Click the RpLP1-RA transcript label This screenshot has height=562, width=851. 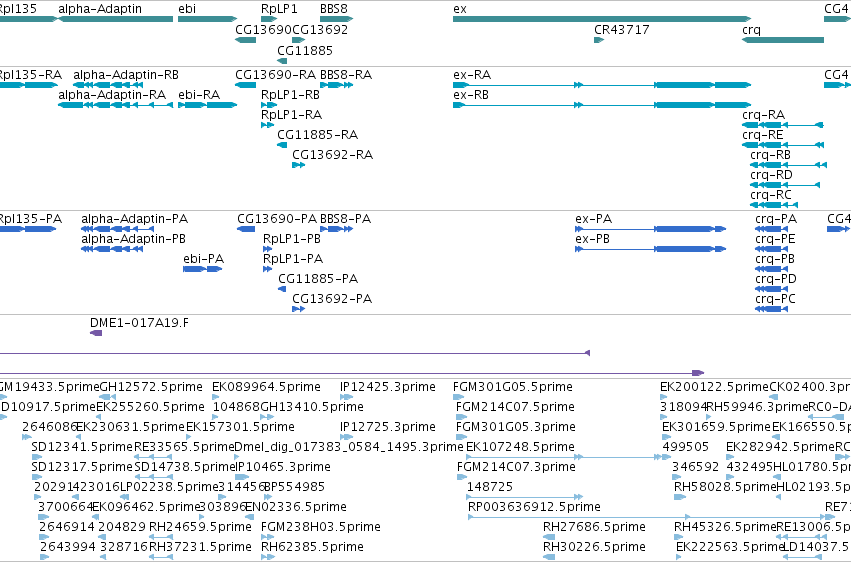[x=291, y=114]
